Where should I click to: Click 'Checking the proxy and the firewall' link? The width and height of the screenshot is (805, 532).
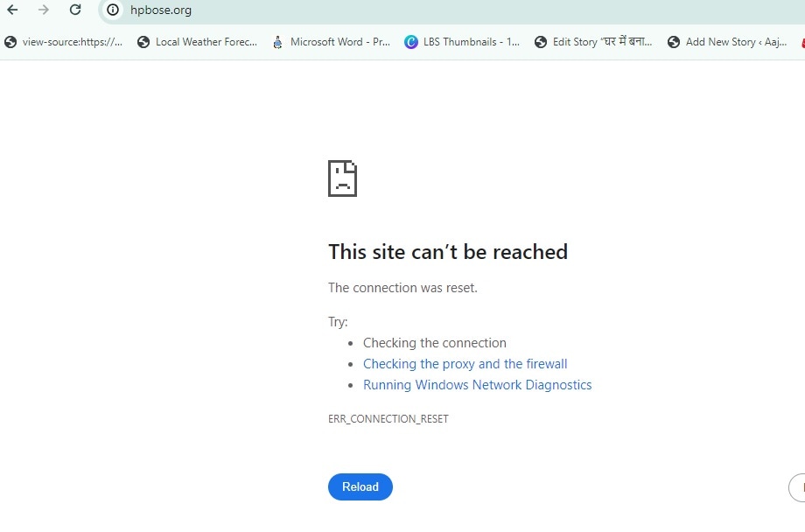click(465, 364)
